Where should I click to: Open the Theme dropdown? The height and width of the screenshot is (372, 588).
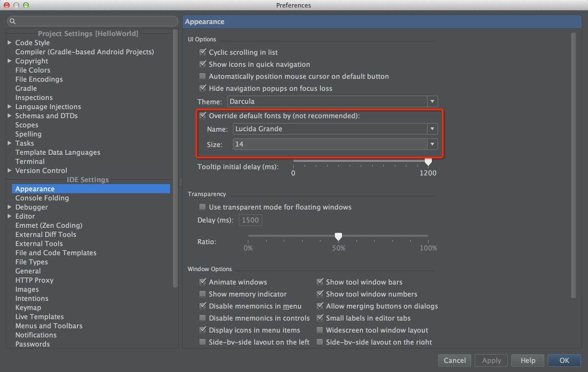[432, 101]
